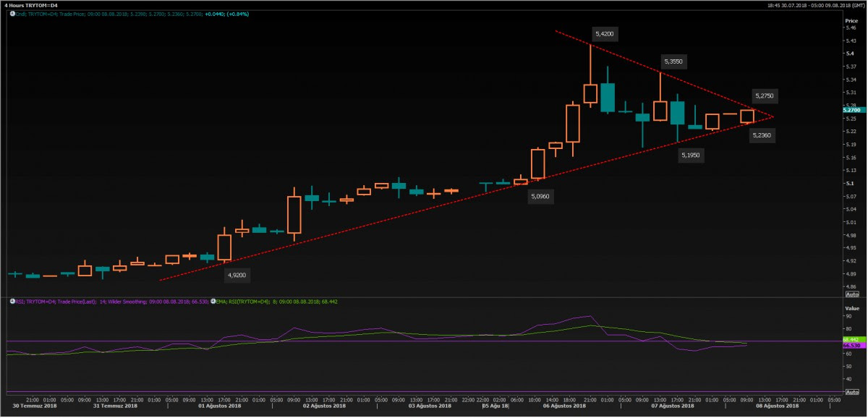This screenshot has width=868, height=418.
Task: Click the candle series icon before Cndl legend
Action: point(12,14)
